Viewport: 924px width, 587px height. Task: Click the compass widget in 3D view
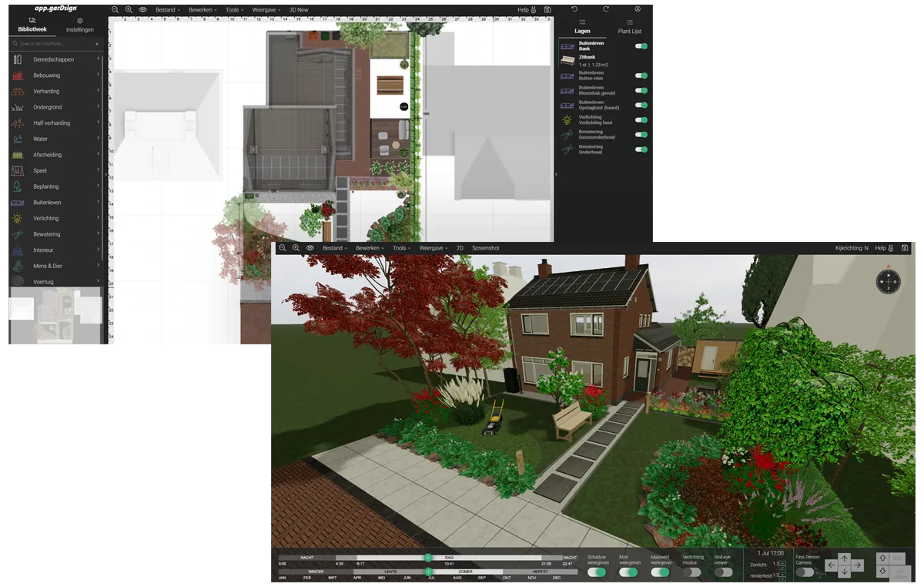pyautogui.click(x=888, y=281)
